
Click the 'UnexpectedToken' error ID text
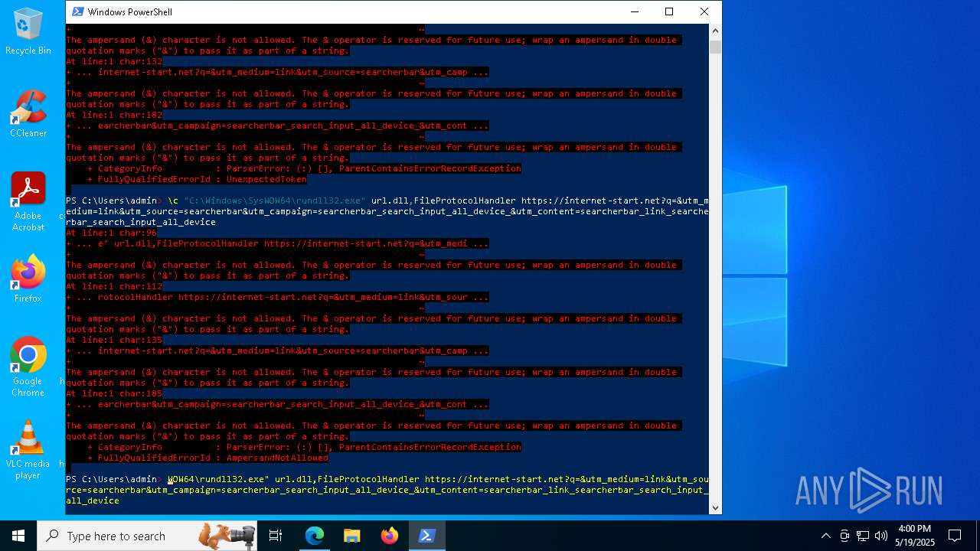coord(266,179)
